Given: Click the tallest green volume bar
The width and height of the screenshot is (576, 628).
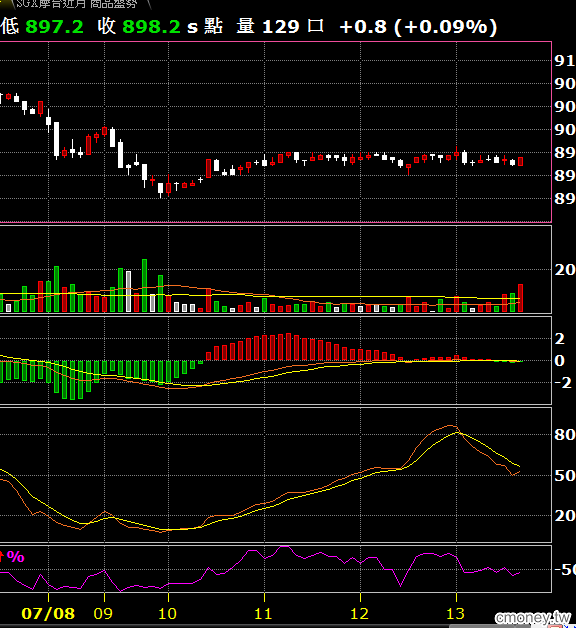Looking at the screenshot, I should pos(144,286).
